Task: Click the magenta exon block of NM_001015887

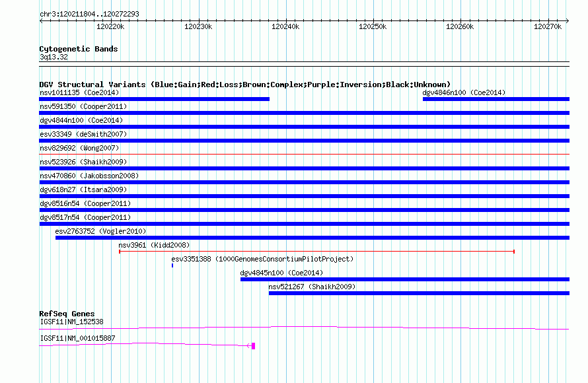Action: pos(254,346)
